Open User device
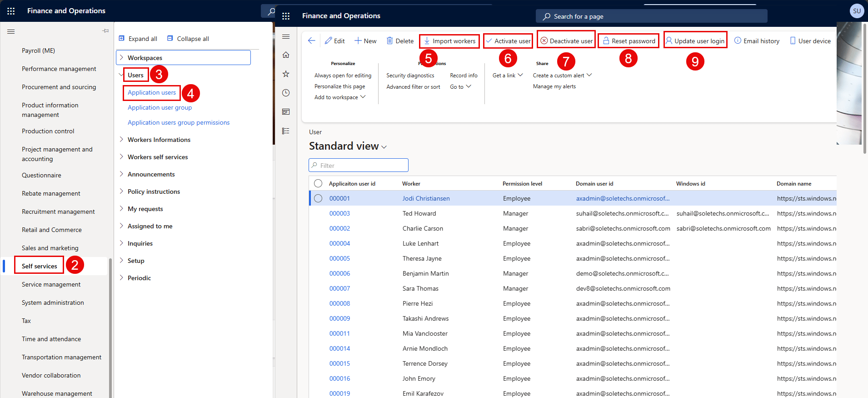The image size is (868, 398). [x=810, y=41]
